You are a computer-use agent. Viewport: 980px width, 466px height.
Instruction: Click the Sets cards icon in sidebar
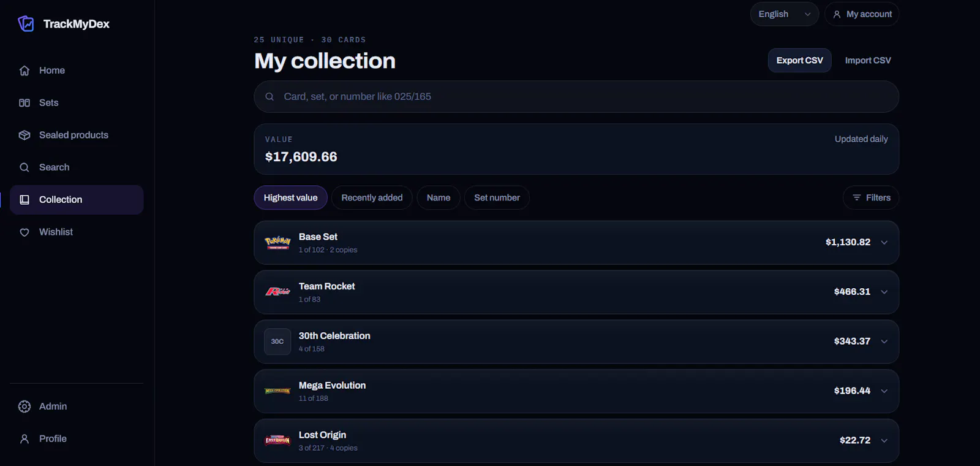pos(24,103)
